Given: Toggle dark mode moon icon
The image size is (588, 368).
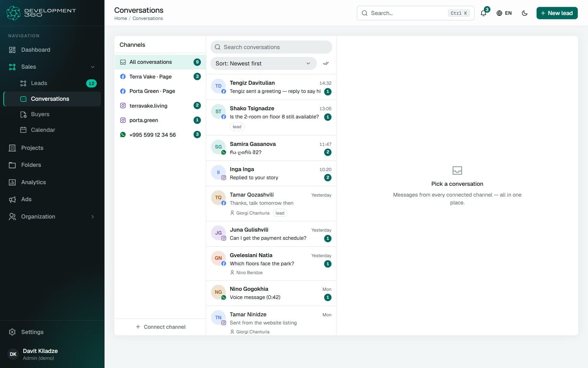Looking at the screenshot, I should [525, 13].
